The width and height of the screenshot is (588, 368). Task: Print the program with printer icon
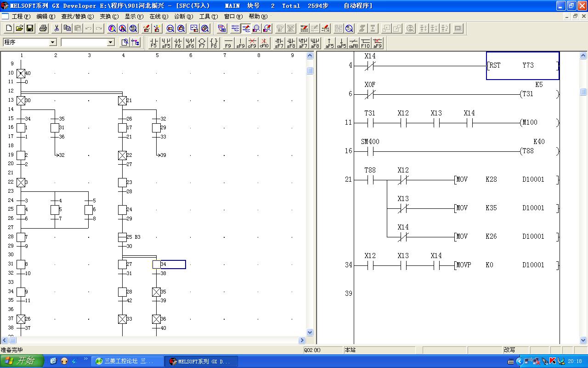coord(43,29)
